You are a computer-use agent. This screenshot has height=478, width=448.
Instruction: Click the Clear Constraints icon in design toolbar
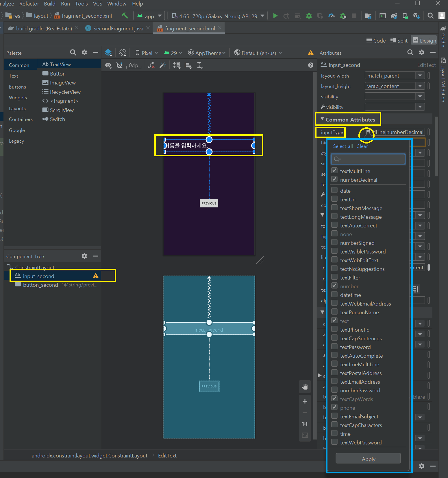[x=151, y=65]
